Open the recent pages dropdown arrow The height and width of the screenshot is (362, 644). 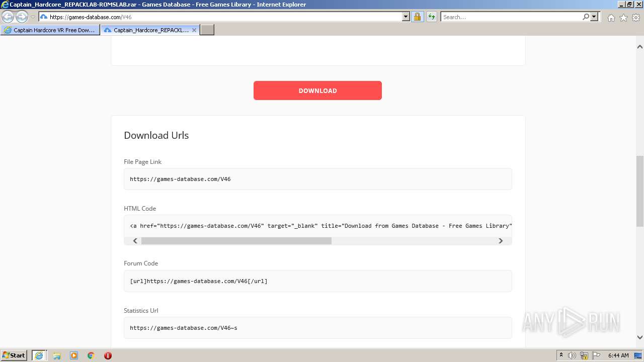[x=33, y=17]
